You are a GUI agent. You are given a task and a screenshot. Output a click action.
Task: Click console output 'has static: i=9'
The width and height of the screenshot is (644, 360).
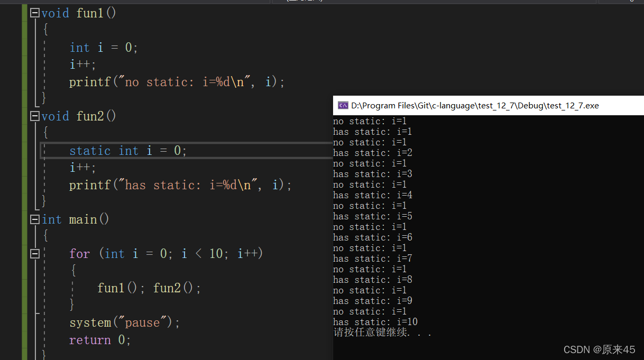pos(373,301)
